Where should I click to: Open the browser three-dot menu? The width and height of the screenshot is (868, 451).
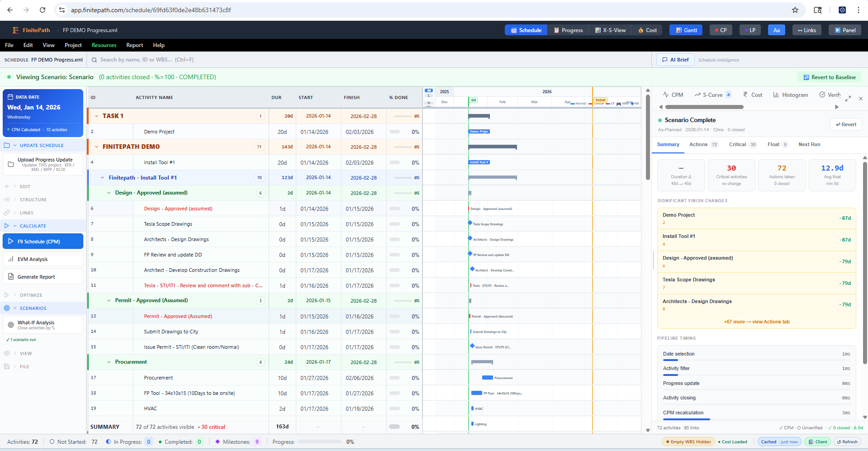pyautogui.click(x=859, y=10)
